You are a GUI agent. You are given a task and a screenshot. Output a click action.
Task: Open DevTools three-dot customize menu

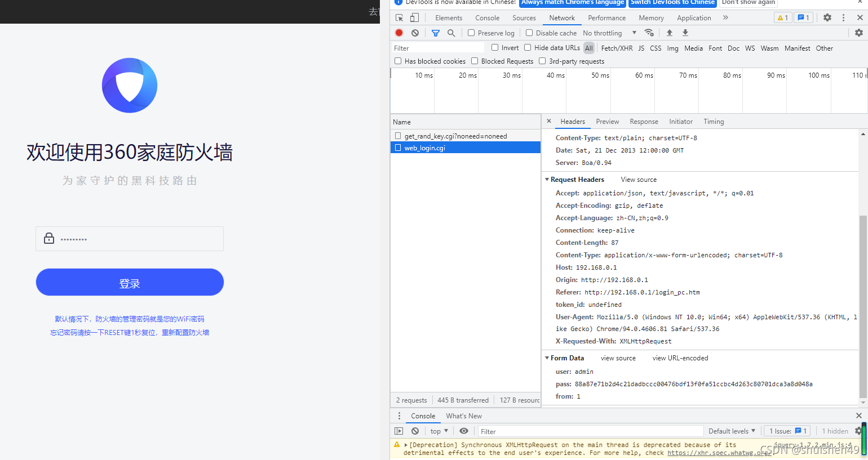tap(843, 17)
